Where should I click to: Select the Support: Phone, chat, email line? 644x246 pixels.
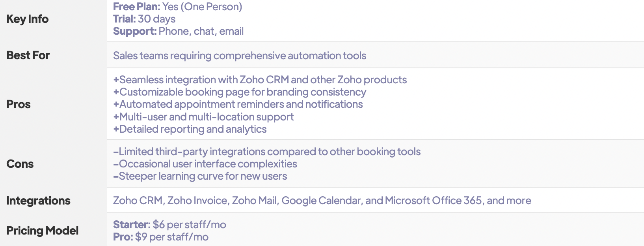click(178, 31)
